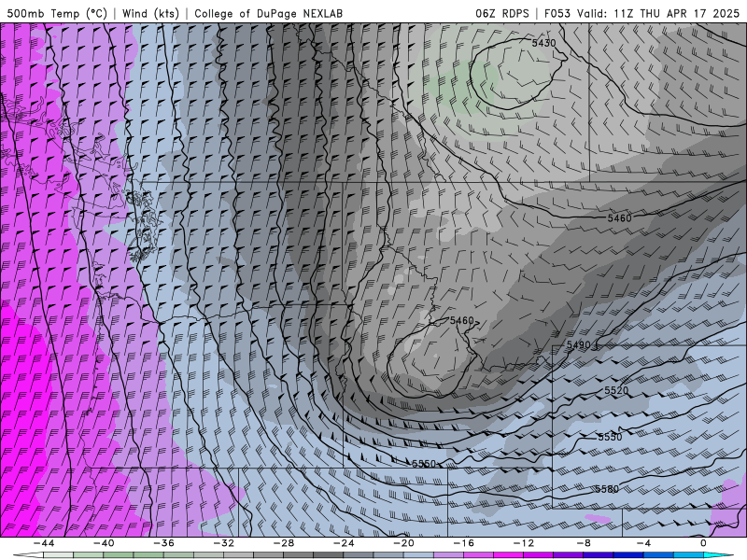747x560 pixels.
Task: Click the 'F053' forecast hour text
Action: click(x=557, y=13)
